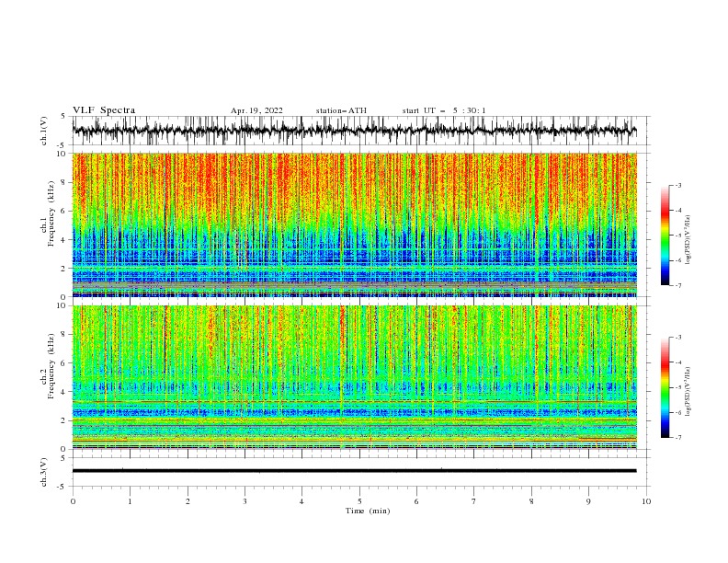Click the ch.2 "Frequency (kHz)" axis label
This screenshot has width=728, height=563.
pos(51,366)
